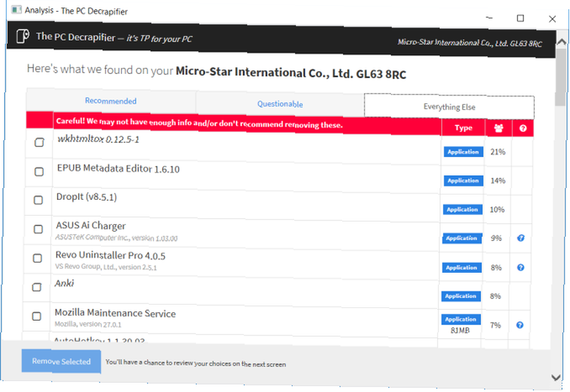Click the scrollbar down arrow
The height and width of the screenshot is (392, 570).
point(556,377)
